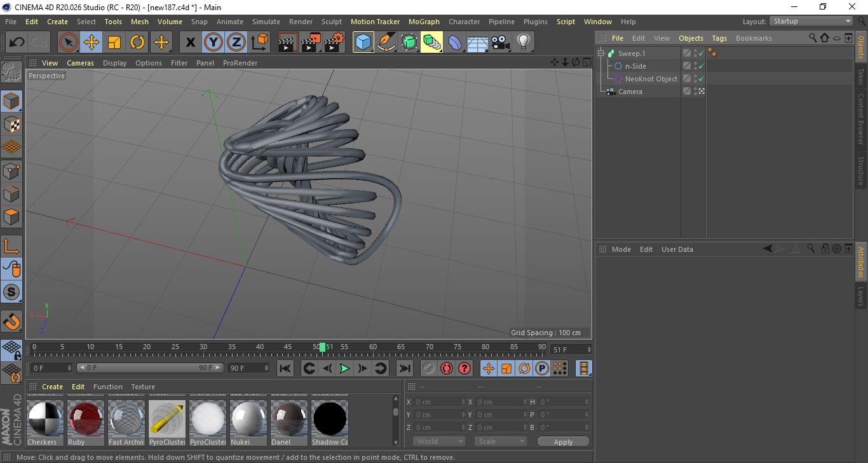
Task: Select the Live Selection tool
Action: click(x=68, y=43)
